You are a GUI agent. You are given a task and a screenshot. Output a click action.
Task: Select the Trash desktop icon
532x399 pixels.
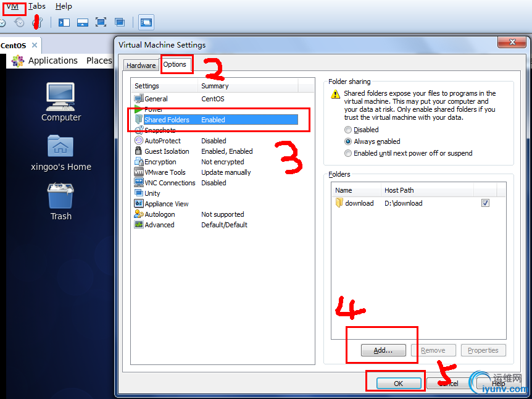point(61,202)
